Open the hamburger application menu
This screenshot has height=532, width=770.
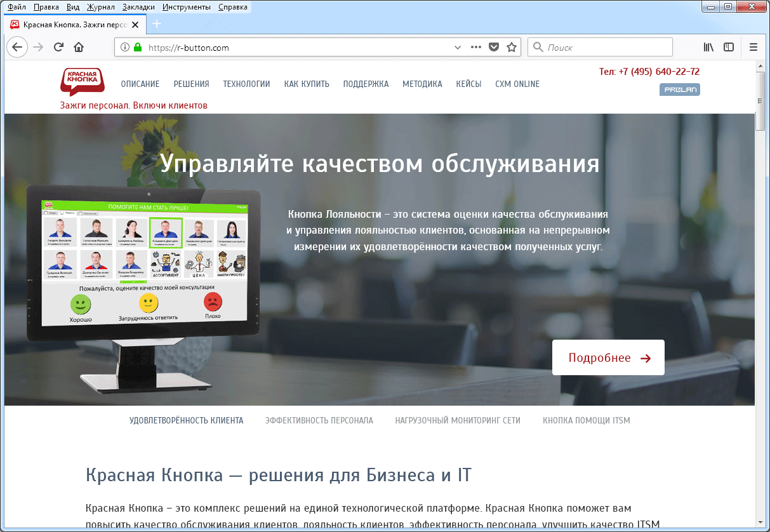click(x=753, y=47)
